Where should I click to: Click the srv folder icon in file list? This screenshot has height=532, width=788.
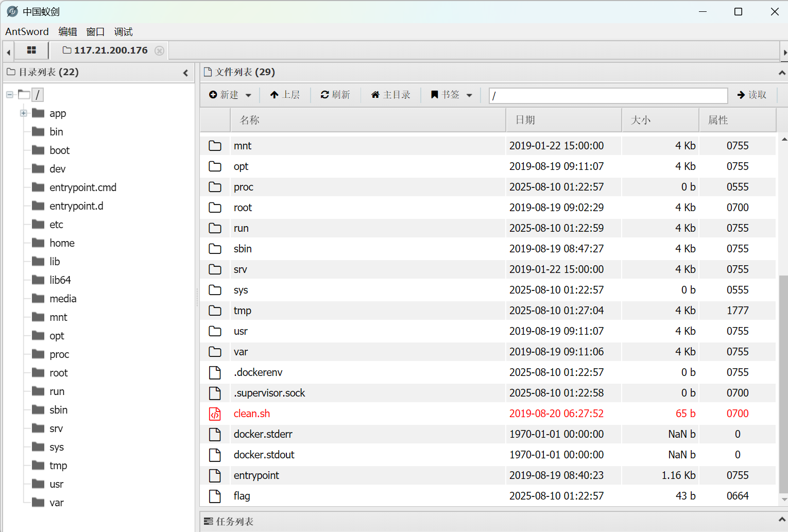point(215,269)
